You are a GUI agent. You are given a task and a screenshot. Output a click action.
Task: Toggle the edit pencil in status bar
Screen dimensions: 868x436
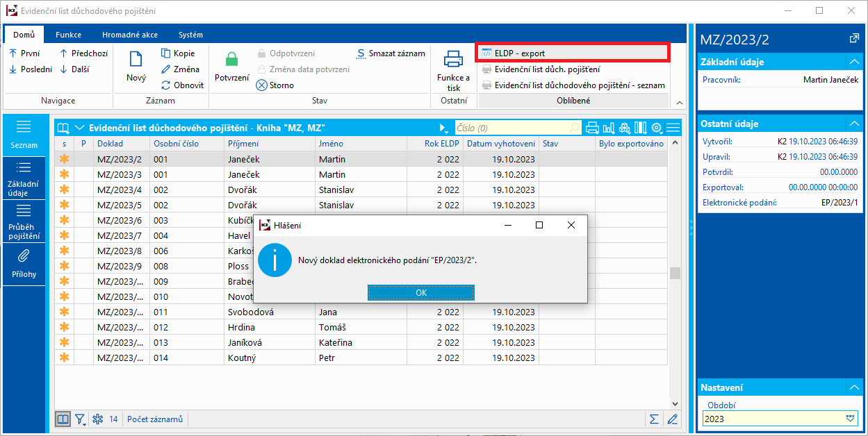(671, 419)
